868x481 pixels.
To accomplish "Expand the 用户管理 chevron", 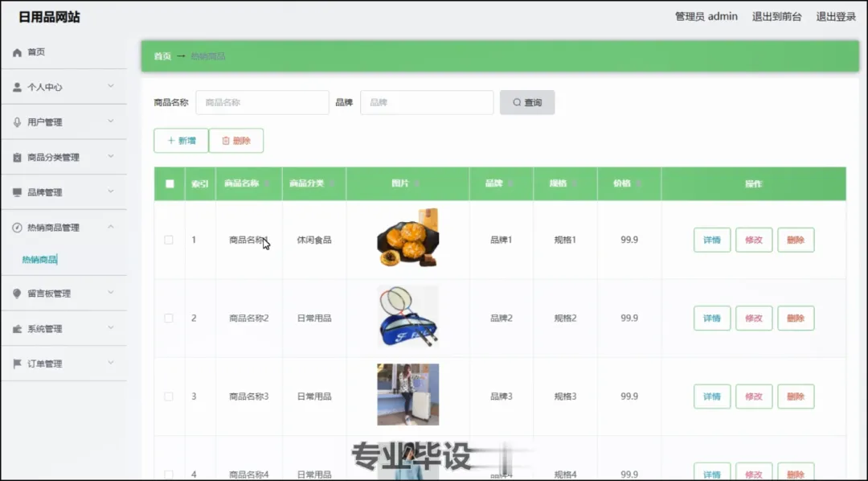I will [x=111, y=121].
